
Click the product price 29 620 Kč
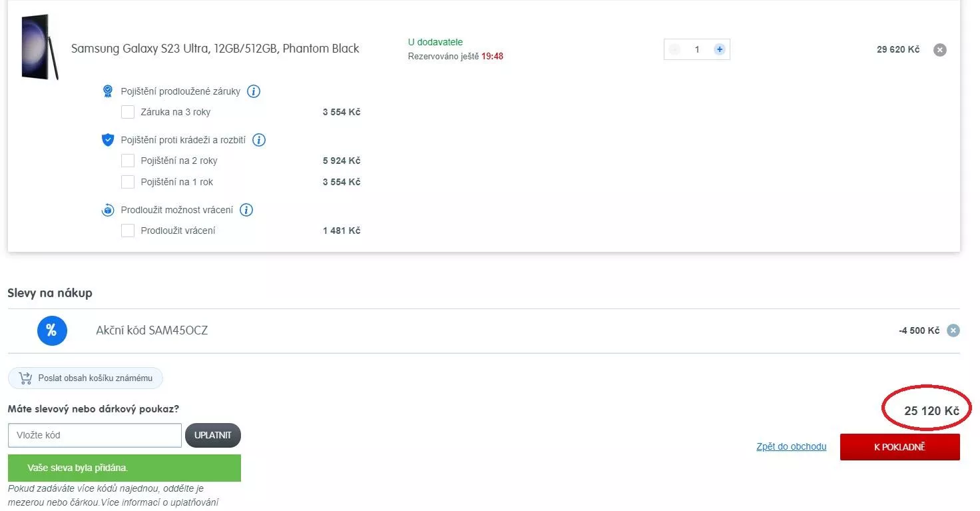click(898, 49)
